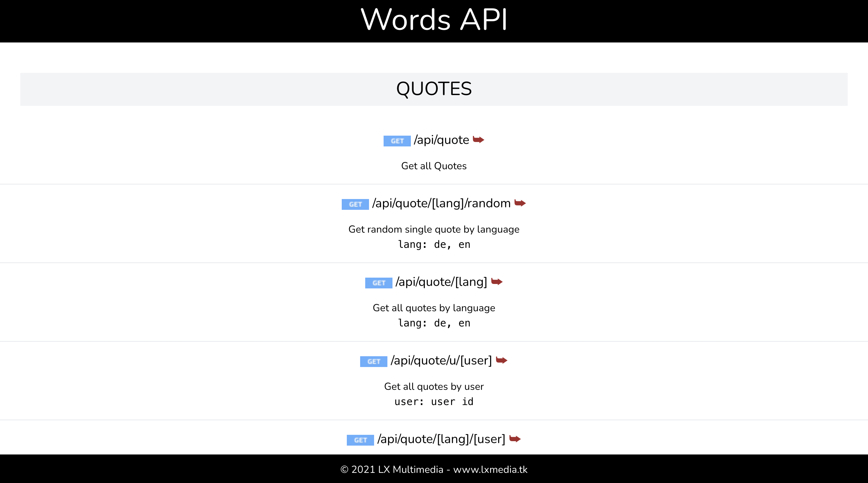The image size is (868, 483).
Task: Click the /api/quote endpoint path
Action: 441,140
